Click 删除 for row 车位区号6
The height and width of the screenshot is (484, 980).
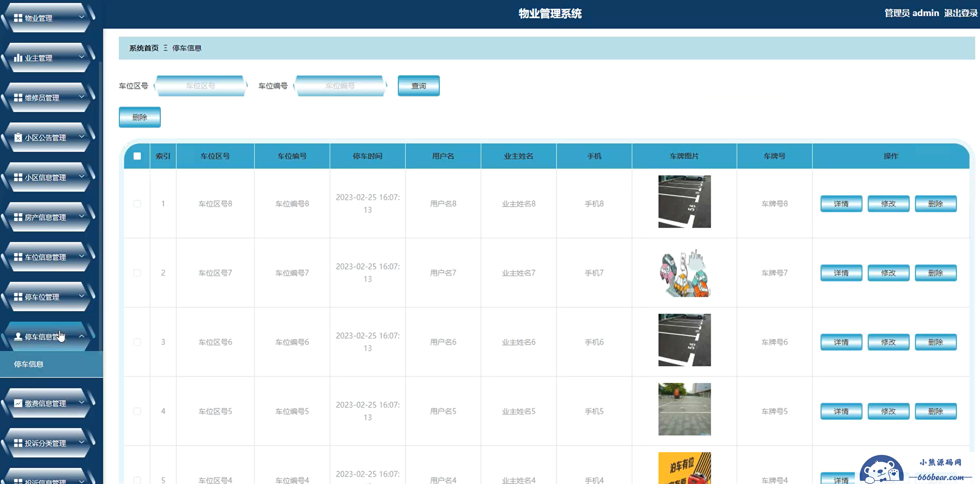pyautogui.click(x=936, y=342)
